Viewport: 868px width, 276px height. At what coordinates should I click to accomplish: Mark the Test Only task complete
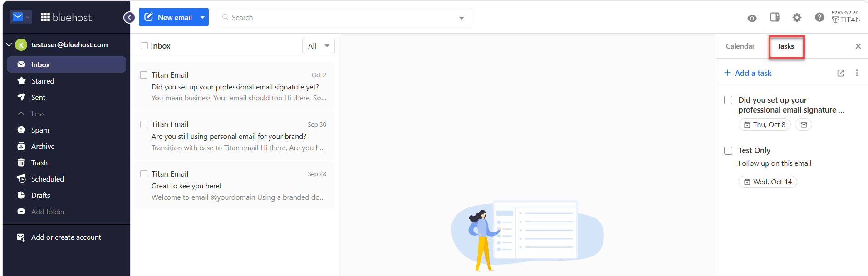tap(728, 151)
